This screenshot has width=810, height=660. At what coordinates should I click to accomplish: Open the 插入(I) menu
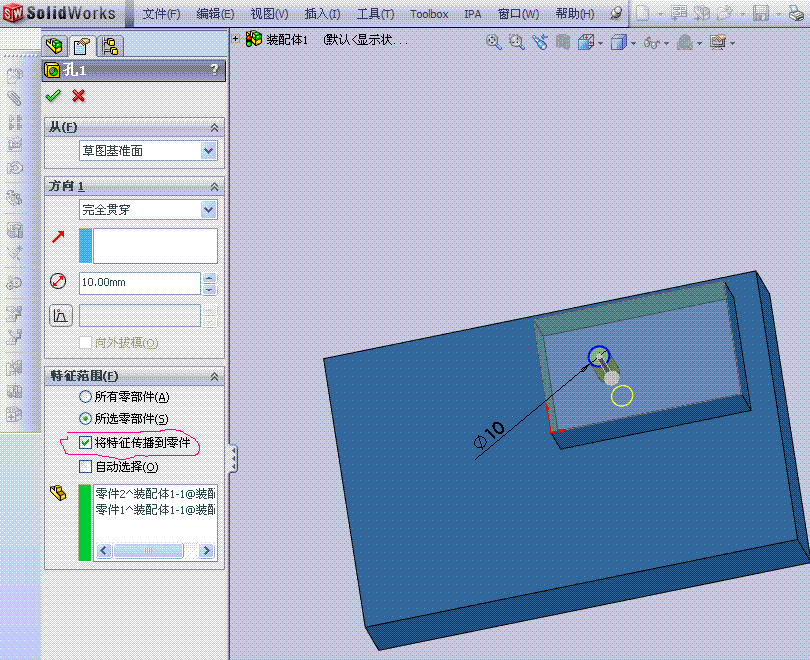[323, 14]
